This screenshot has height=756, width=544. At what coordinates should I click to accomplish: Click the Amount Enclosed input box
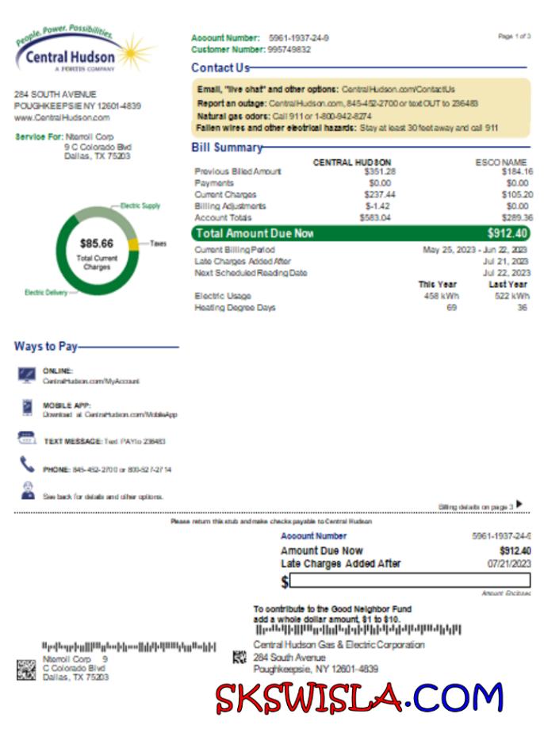point(410,581)
